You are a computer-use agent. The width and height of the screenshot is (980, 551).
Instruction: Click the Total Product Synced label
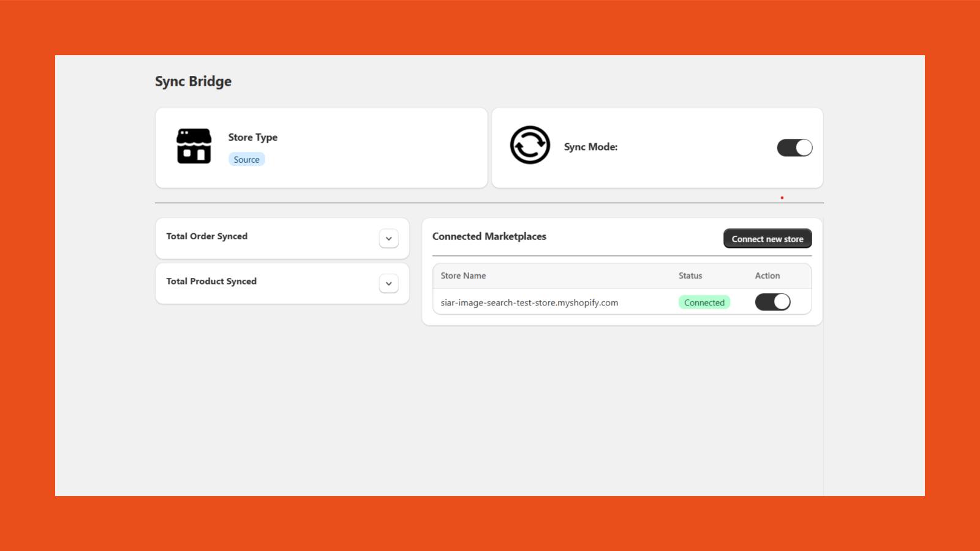(211, 282)
